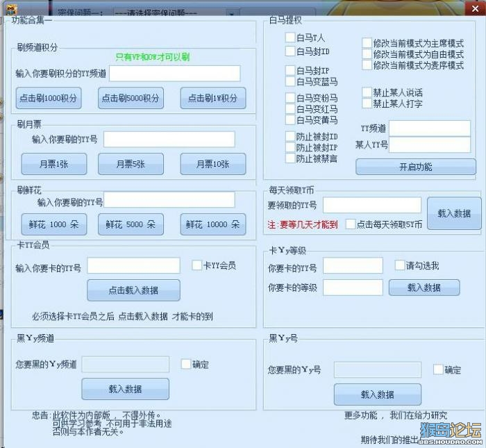Focus the 要领取的YY号 input field
Viewport: 486px width, 448px height.
pos(372,205)
